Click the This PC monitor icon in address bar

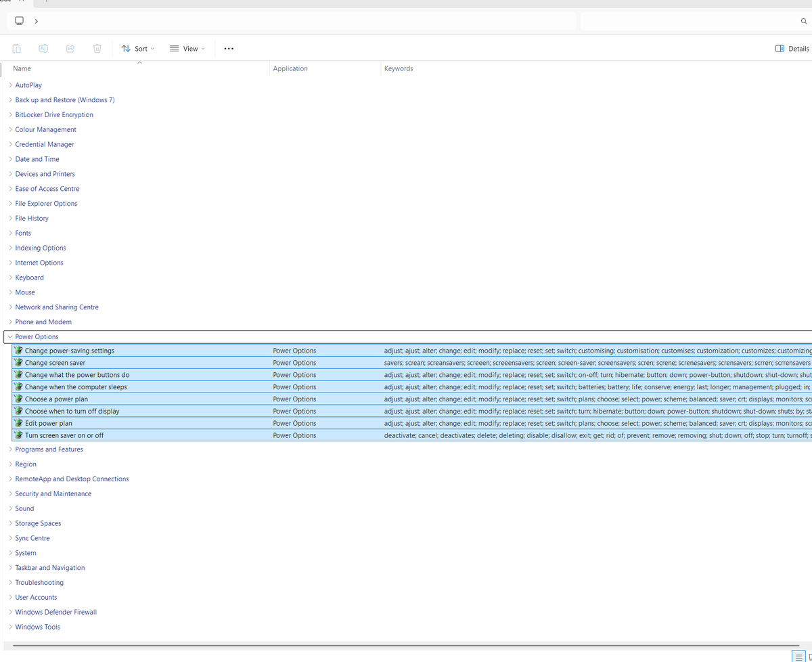point(20,21)
